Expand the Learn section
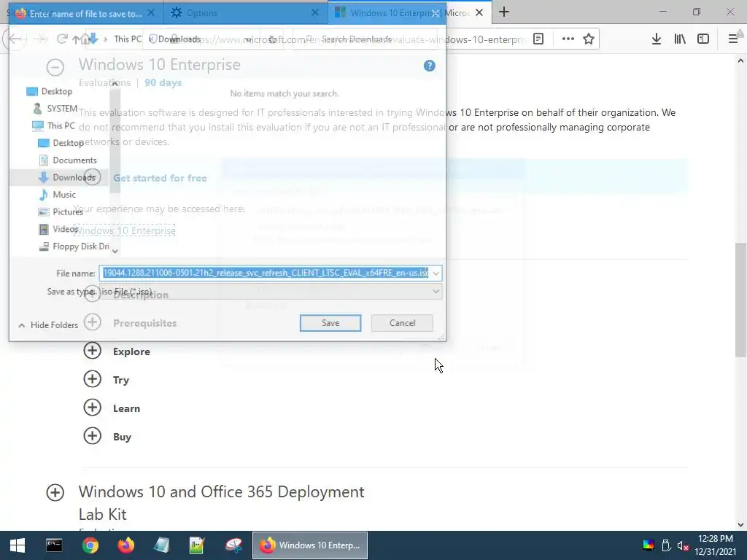 (93, 408)
